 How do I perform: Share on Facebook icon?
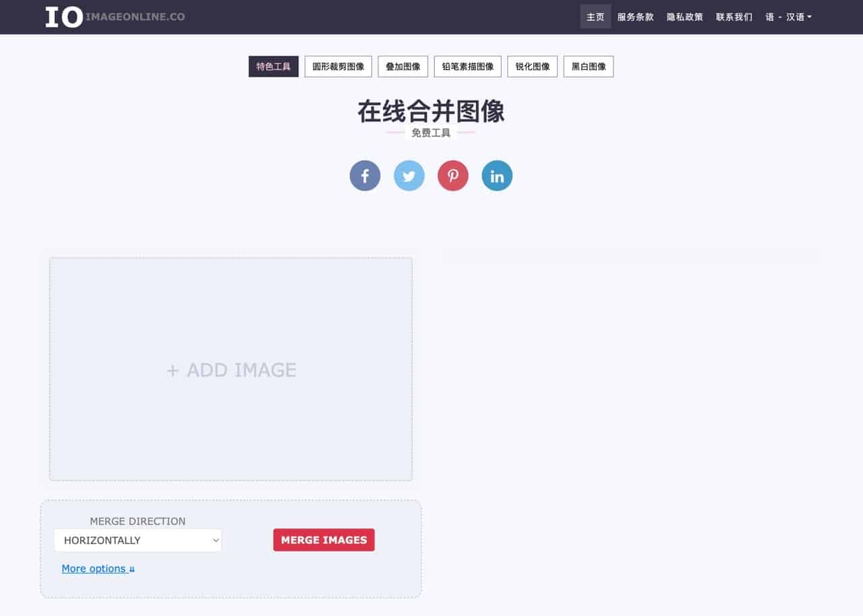pyautogui.click(x=365, y=176)
